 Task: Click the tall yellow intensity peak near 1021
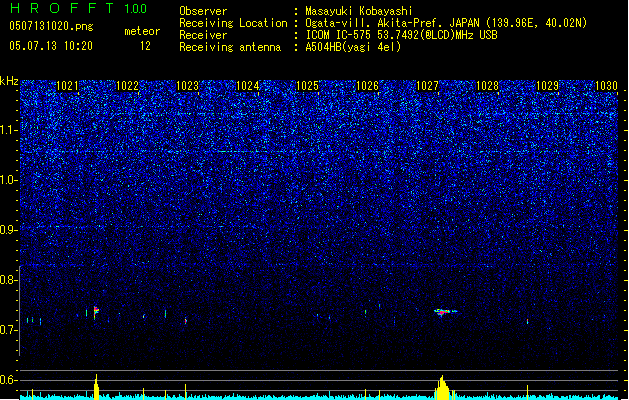(96, 387)
